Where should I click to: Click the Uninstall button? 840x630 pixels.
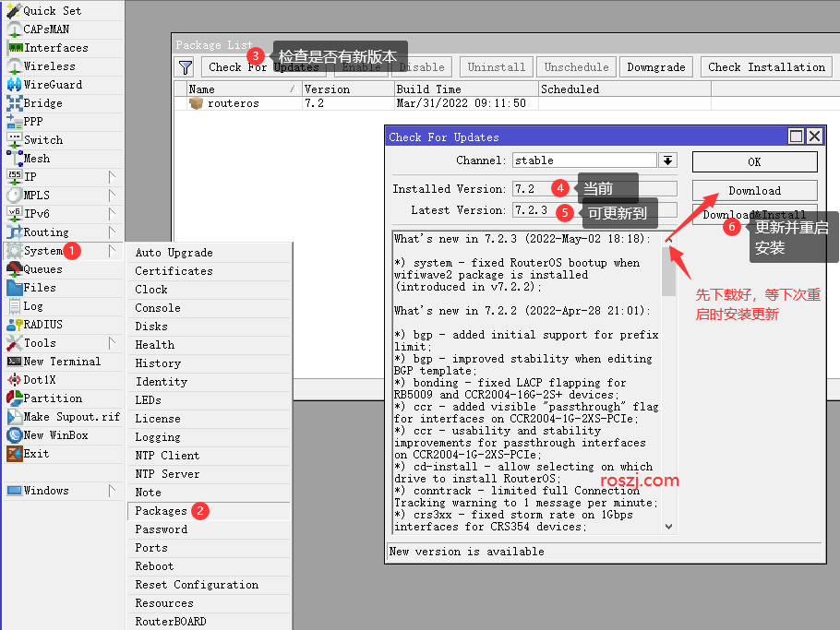[496, 67]
